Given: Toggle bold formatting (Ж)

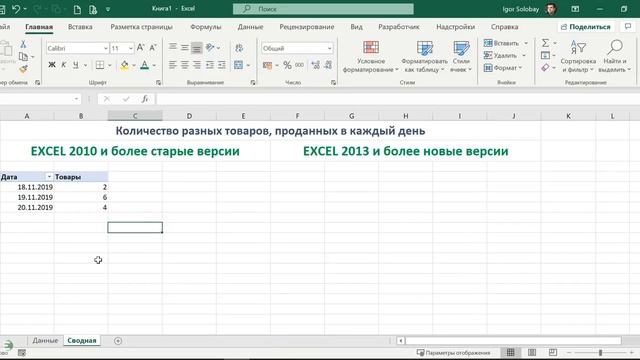Looking at the screenshot, I should pyautogui.click(x=52, y=65).
